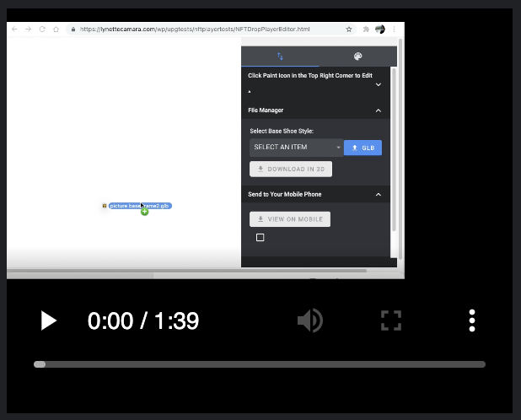Screen dimensions: 521x420
Task: Click the browser profile avatar
Action: coord(380,30)
